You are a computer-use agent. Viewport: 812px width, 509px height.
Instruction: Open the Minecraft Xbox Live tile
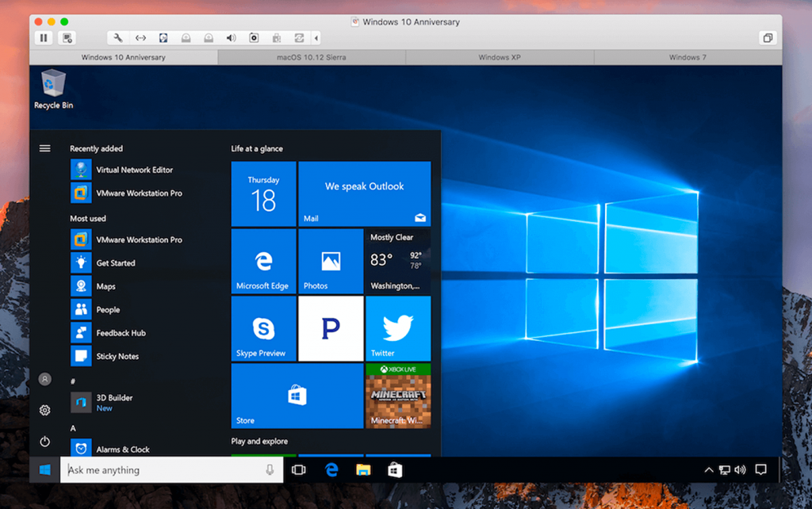point(398,396)
